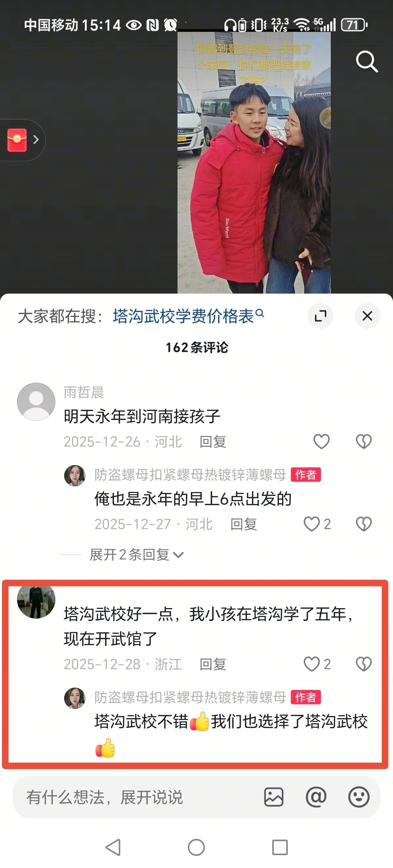Expand comments panel to full screen

321,316
